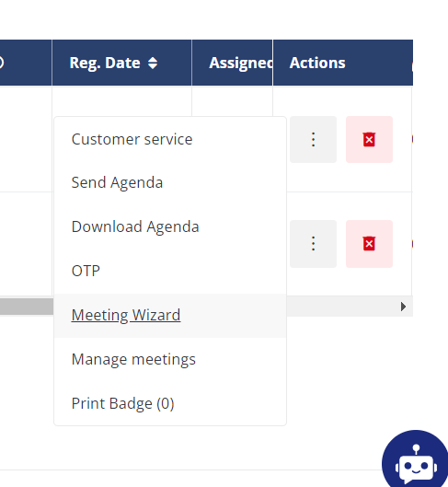Delete the second row with red trash icon

click(x=369, y=244)
